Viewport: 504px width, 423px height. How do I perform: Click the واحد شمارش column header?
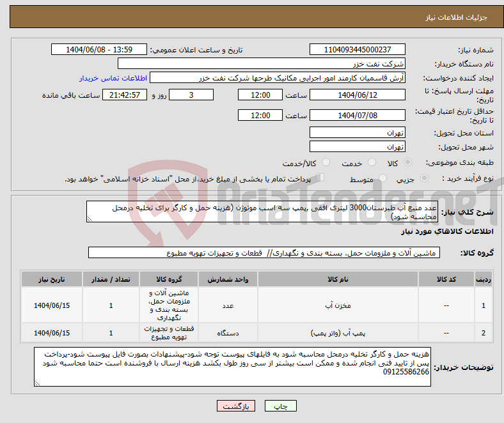point(228,279)
